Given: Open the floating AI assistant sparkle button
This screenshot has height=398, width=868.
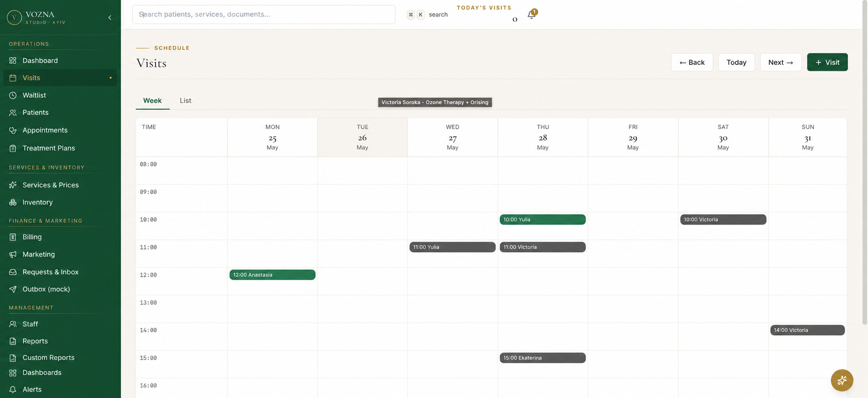Looking at the screenshot, I should pos(842,380).
